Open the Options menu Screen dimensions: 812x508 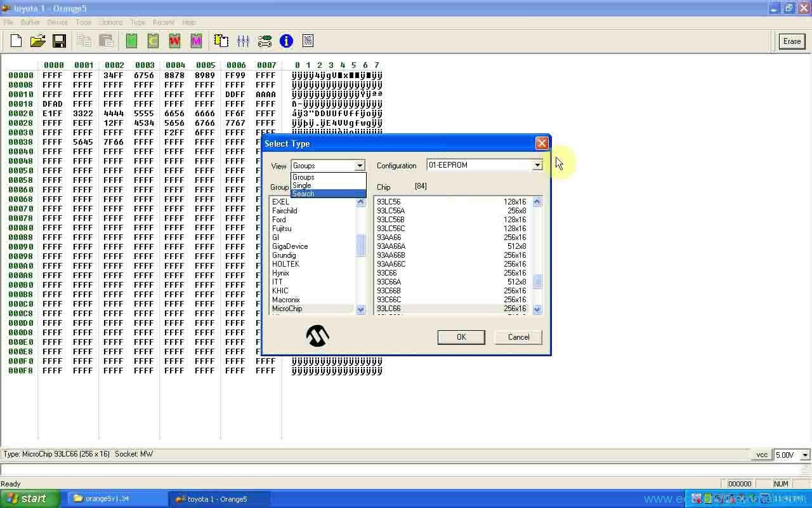click(x=111, y=22)
